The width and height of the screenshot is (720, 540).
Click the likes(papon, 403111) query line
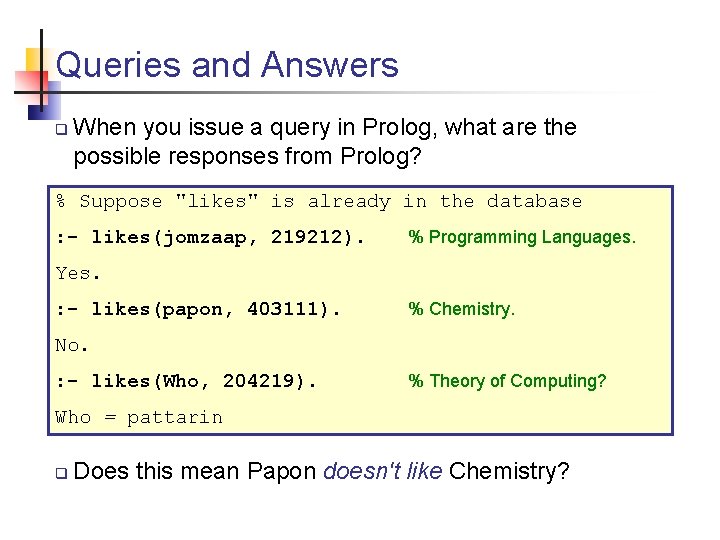[198, 309]
